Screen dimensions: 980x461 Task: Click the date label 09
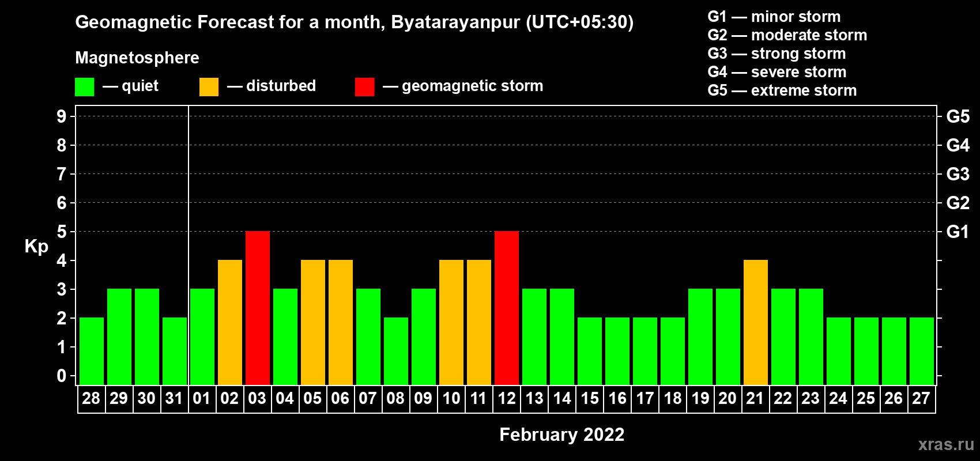pos(423,399)
